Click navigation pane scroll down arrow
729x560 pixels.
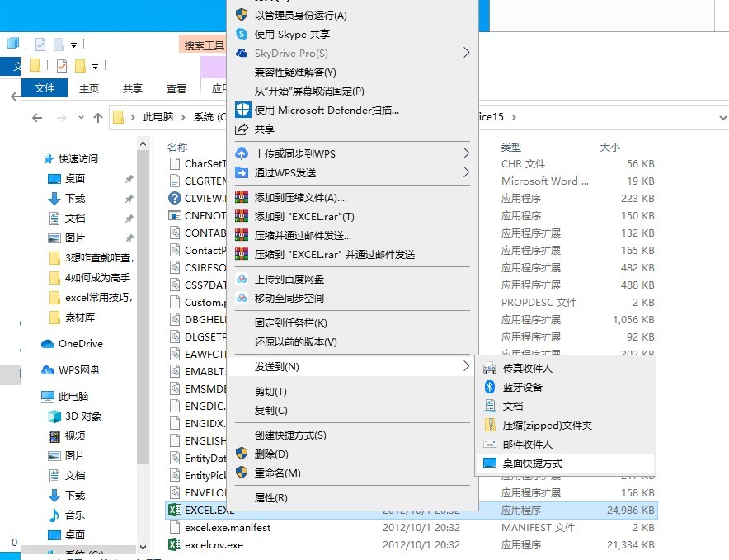143,548
